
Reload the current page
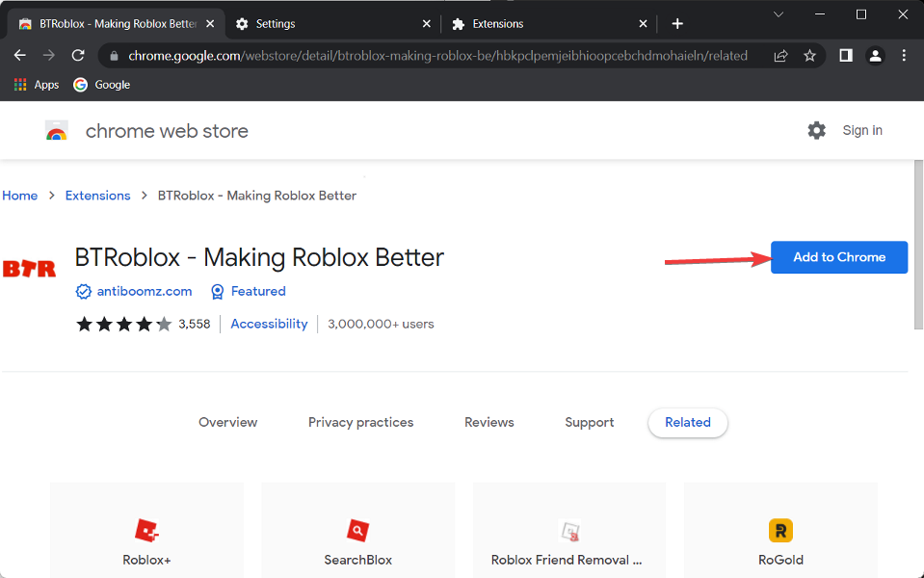coord(78,55)
